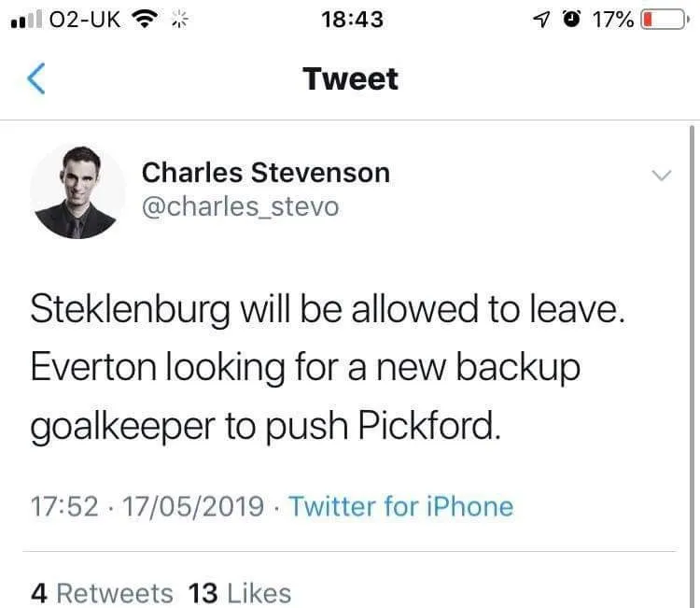This screenshot has height=608, width=700.
Task: Tap the location services arrow icon
Action: (541, 19)
